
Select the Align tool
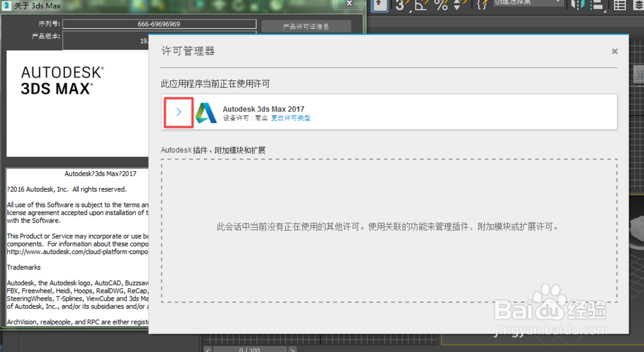(597, 5)
